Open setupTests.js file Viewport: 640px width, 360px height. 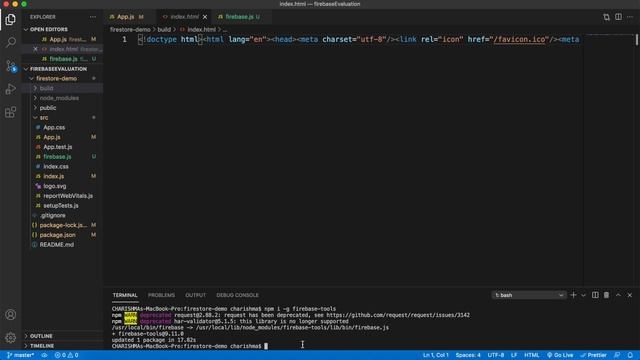click(x=61, y=206)
